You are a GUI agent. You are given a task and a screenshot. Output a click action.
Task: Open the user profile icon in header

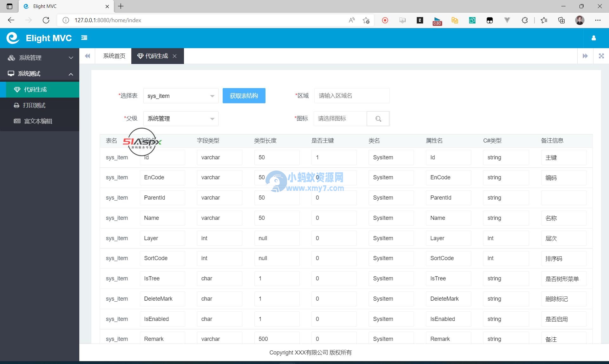coord(594,38)
